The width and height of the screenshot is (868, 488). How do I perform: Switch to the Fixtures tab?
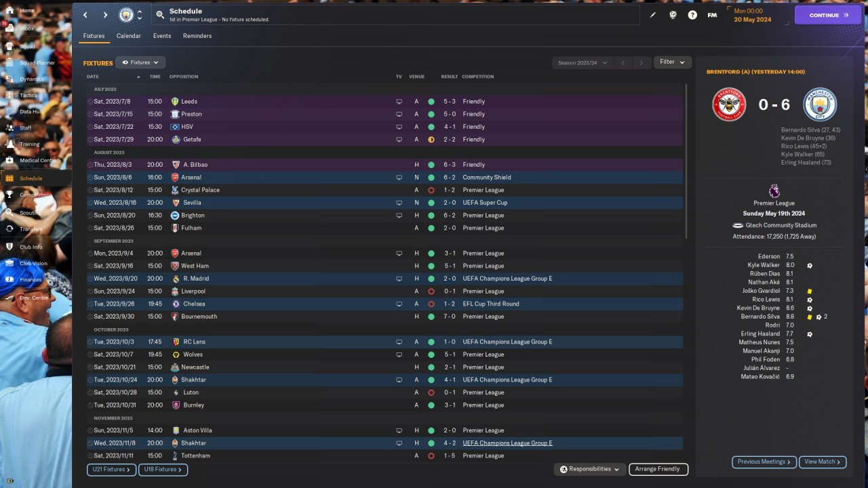coord(94,36)
